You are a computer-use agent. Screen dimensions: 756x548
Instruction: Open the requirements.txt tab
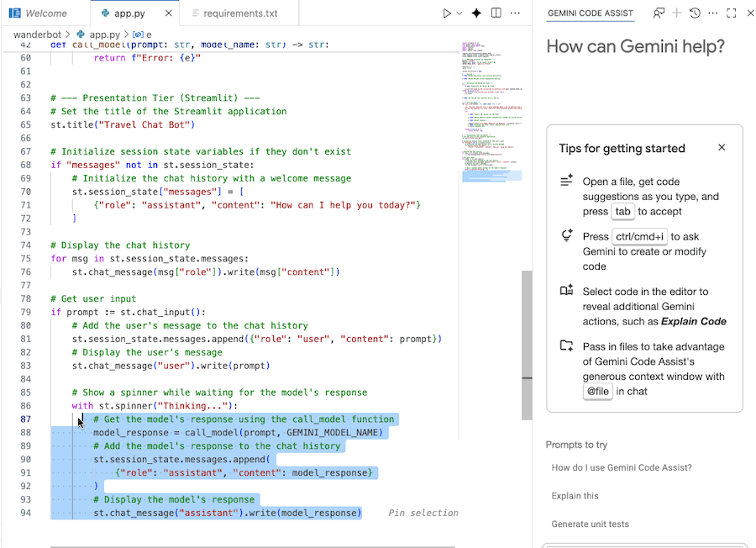239,13
